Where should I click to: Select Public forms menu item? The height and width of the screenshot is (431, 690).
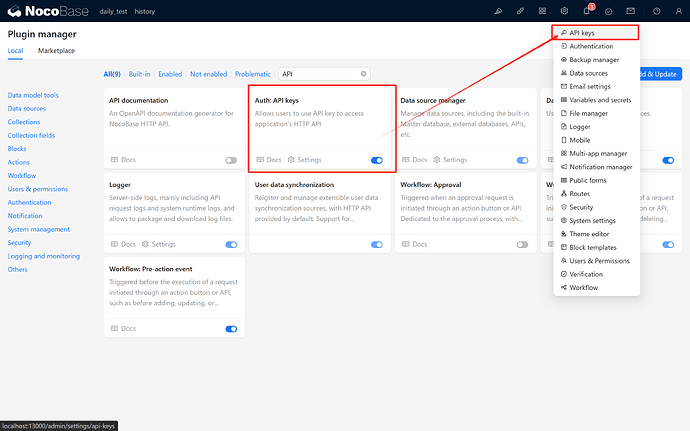(x=596, y=181)
